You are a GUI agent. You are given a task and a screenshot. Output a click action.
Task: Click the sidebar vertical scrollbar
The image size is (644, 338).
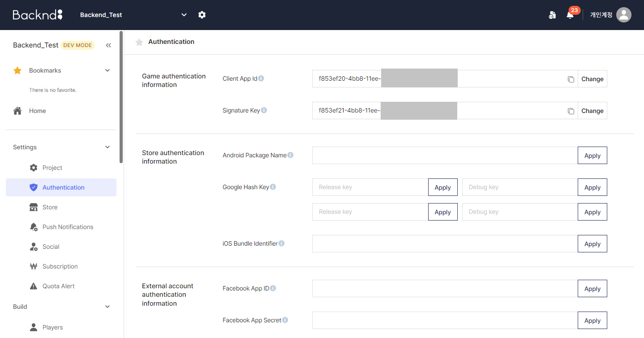(121, 97)
